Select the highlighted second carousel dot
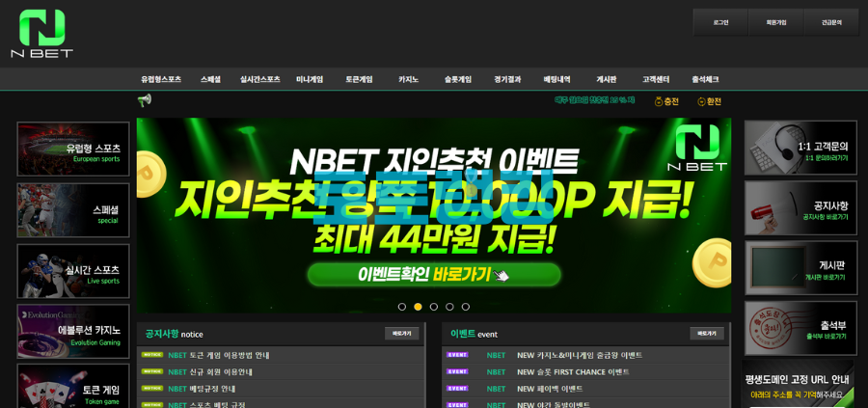The width and height of the screenshot is (868, 408). point(418,307)
